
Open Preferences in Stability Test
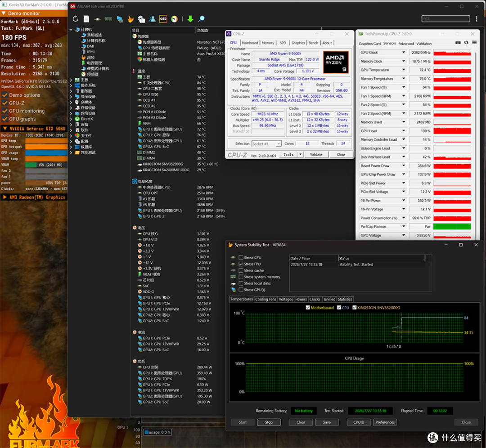(x=385, y=422)
